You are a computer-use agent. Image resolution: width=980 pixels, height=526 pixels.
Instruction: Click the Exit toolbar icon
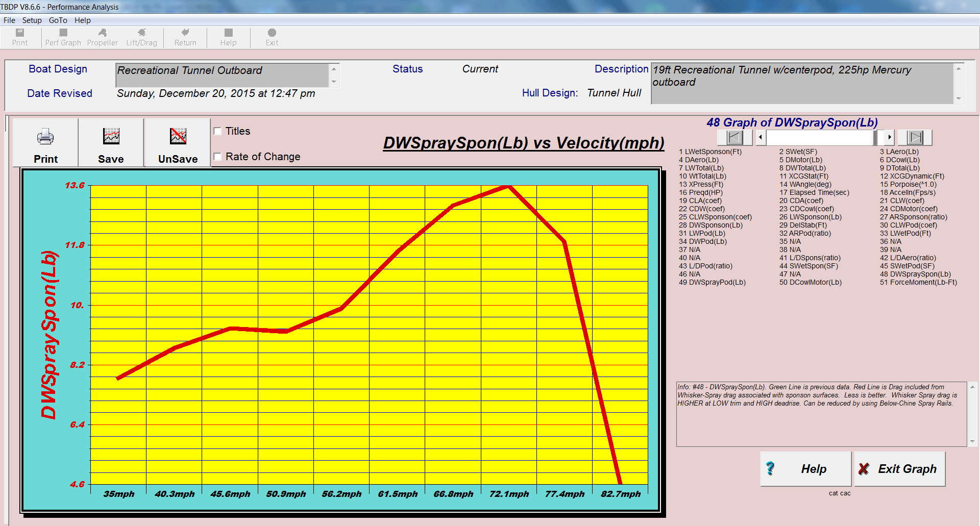272,37
